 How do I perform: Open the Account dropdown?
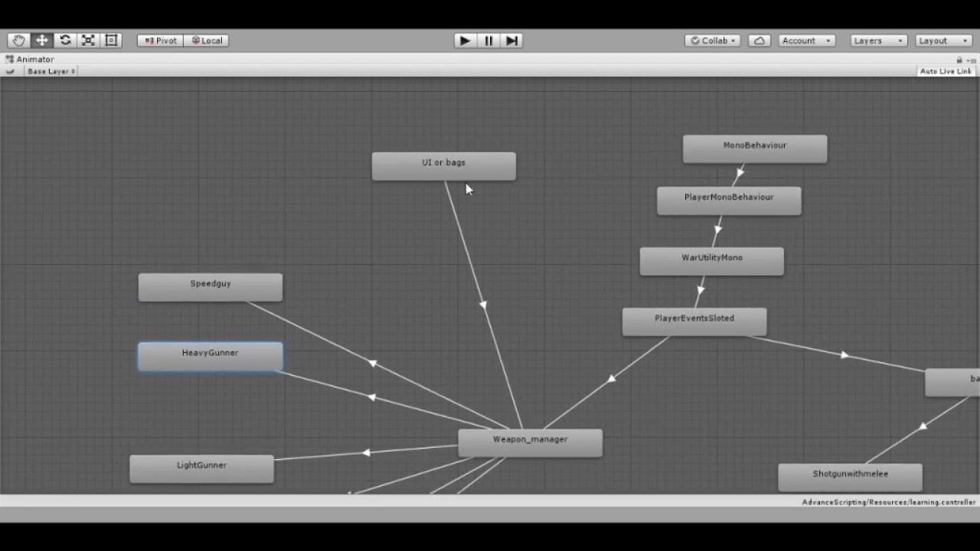(x=806, y=41)
